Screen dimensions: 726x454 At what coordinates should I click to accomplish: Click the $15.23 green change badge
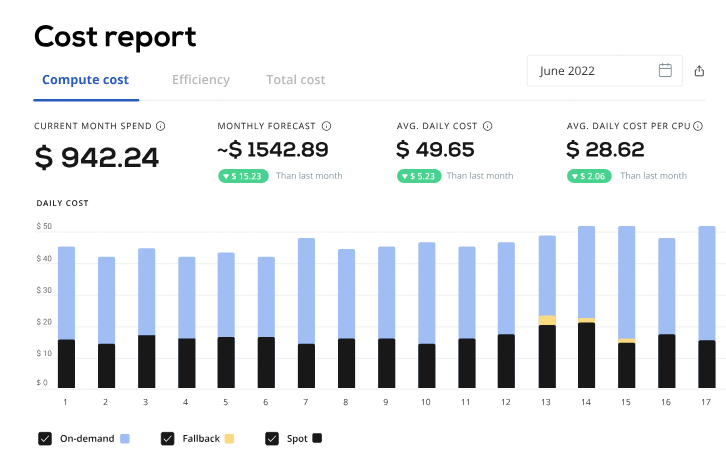pos(243,176)
